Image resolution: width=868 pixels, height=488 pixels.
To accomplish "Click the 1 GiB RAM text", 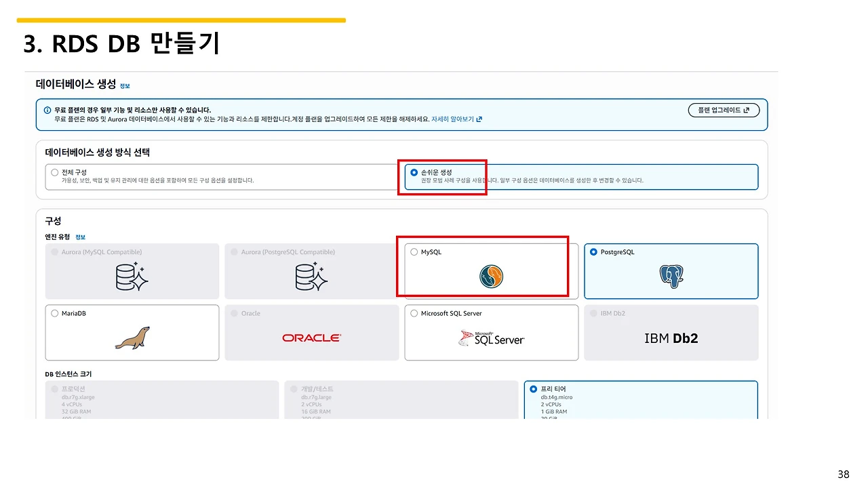I will pos(554,411).
